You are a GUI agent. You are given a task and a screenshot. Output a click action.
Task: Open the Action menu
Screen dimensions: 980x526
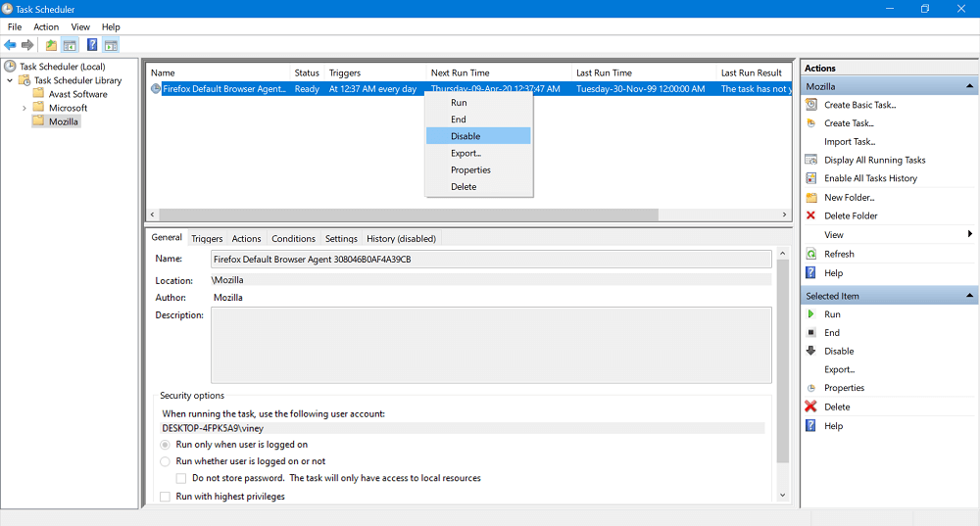tap(46, 26)
